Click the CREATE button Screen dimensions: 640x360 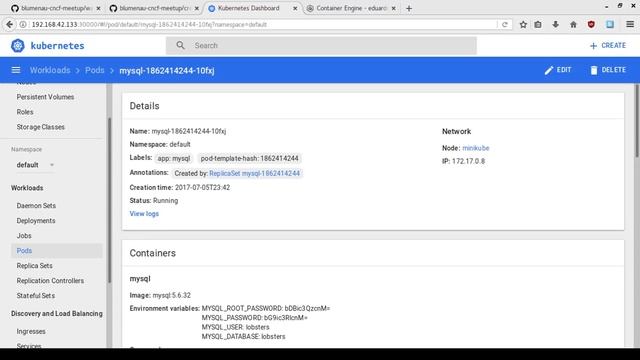608,45
